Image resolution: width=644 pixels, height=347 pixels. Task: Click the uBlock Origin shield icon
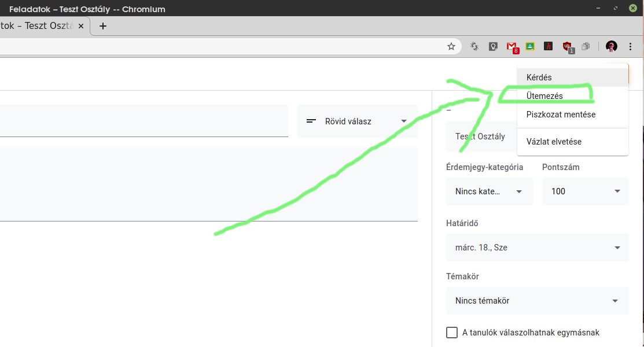click(567, 46)
